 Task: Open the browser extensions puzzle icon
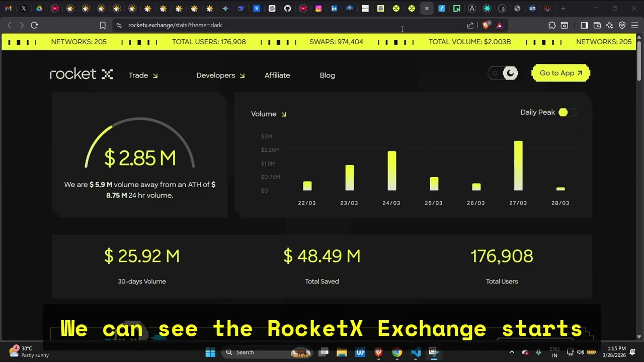tap(552, 25)
